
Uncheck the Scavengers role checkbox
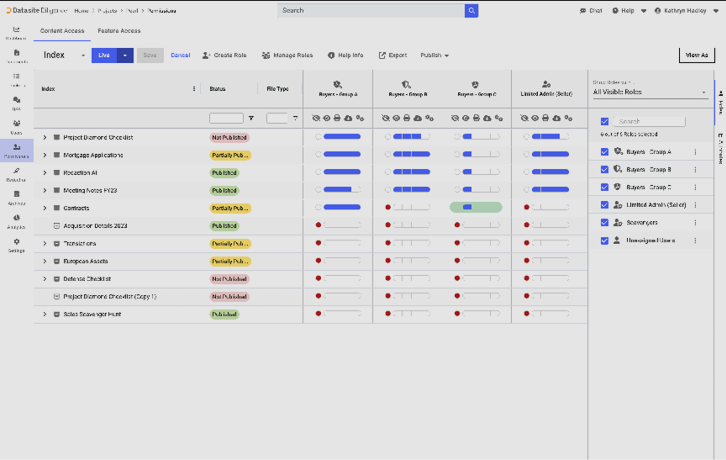pos(604,222)
